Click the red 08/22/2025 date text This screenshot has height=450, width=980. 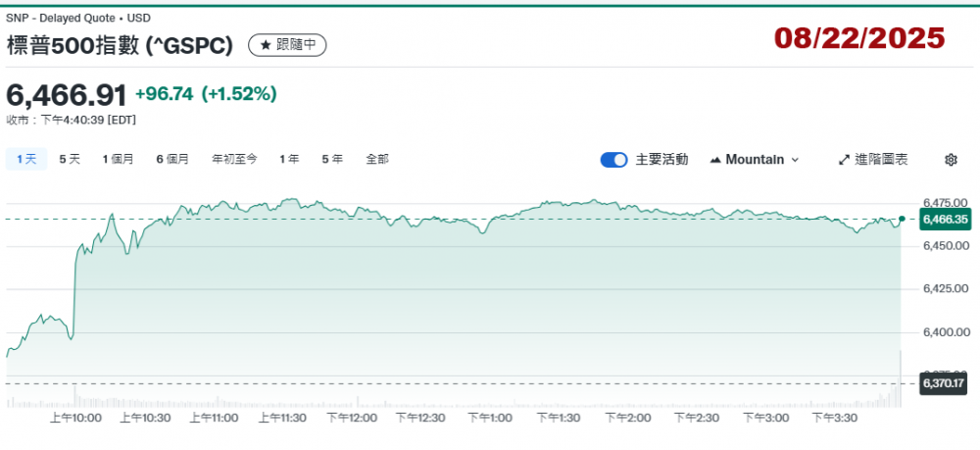coord(859,38)
